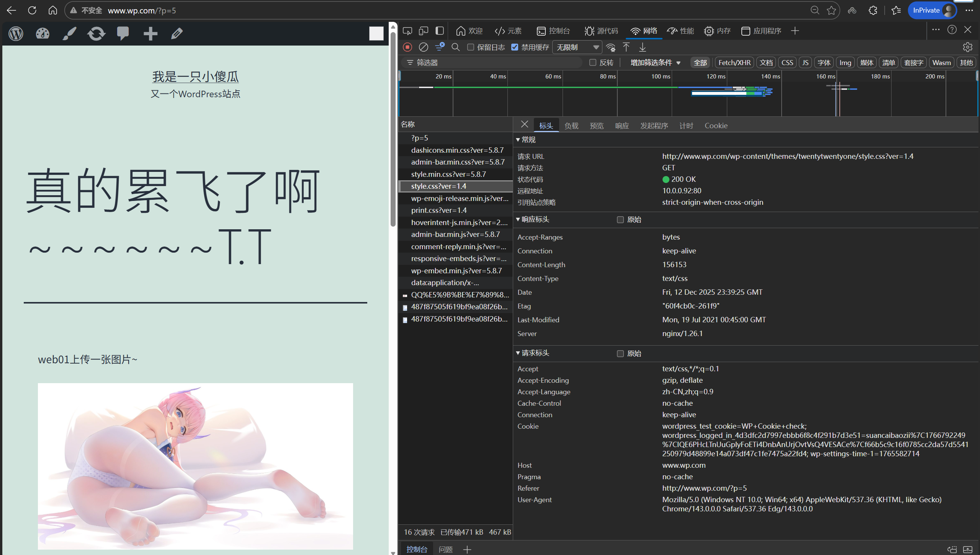The height and width of the screenshot is (555, 980).
Task: Switch to the 响应 response tab
Action: click(622, 126)
